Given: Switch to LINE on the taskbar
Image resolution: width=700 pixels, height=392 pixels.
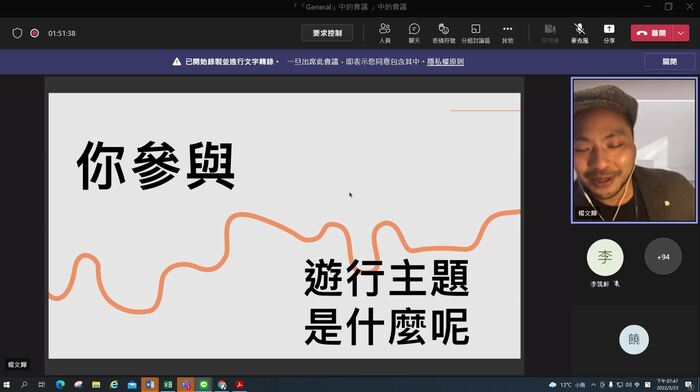Looking at the screenshot, I should tap(204, 384).
